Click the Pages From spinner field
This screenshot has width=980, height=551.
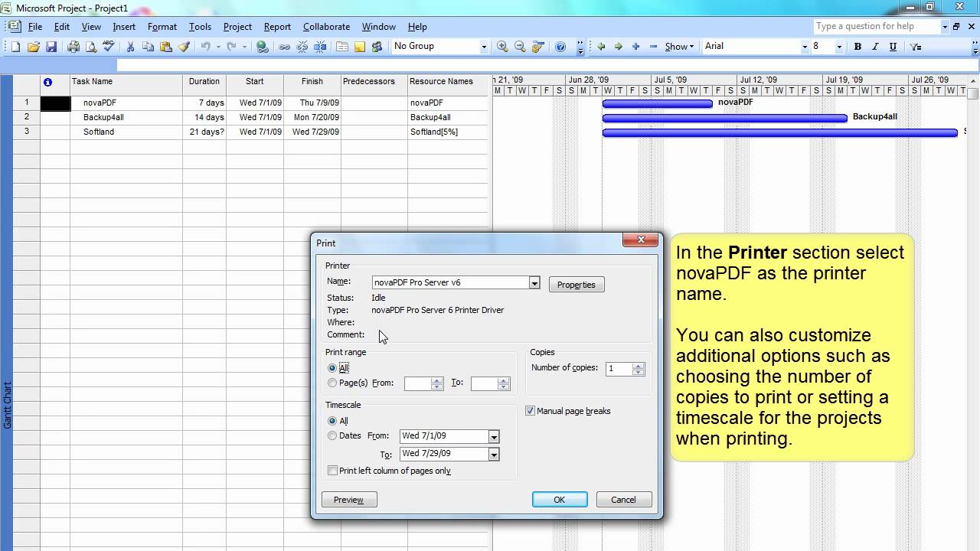423,383
